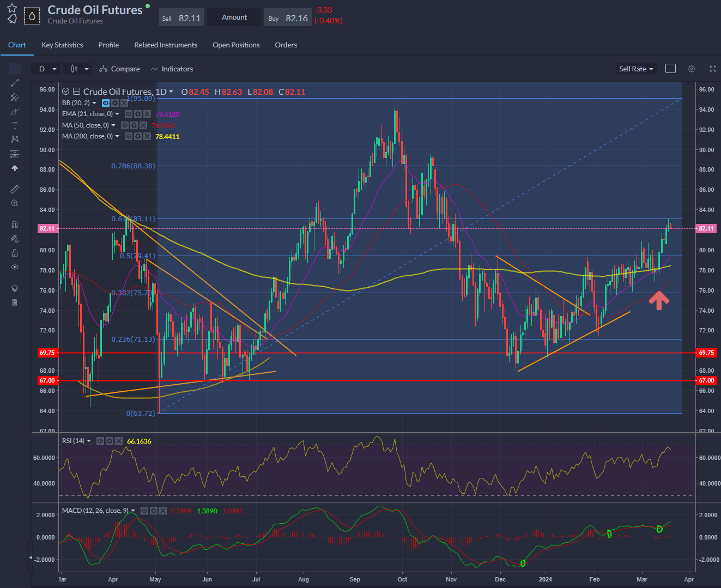The height and width of the screenshot is (588, 721).
Task: Remove the EMA (21, close, 0) indicator
Action: pos(147,114)
